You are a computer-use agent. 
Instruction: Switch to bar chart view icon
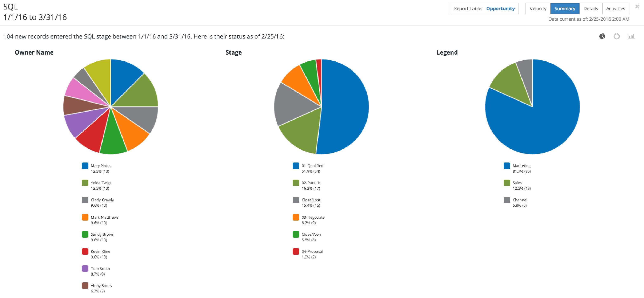point(631,36)
